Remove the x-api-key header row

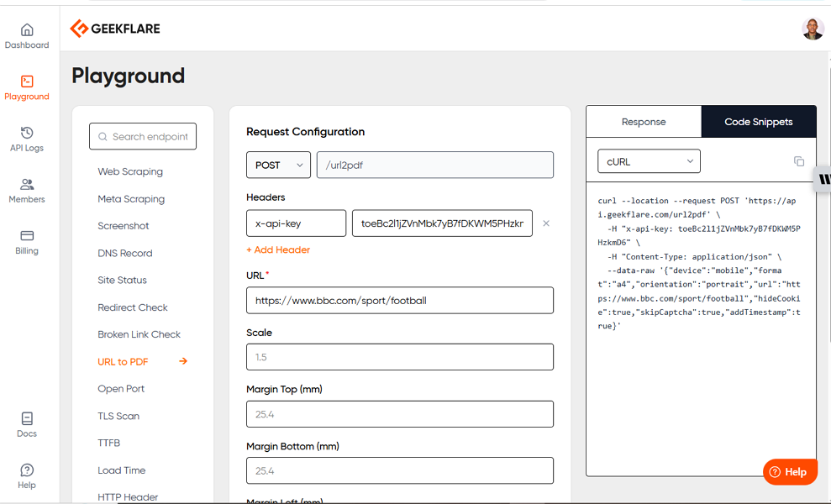pyautogui.click(x=546, y=223)
